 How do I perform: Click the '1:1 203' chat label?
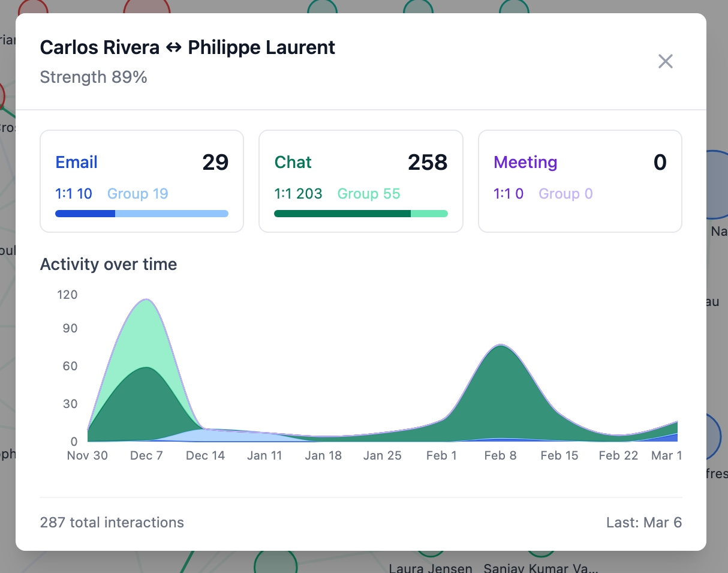(298, 194)
